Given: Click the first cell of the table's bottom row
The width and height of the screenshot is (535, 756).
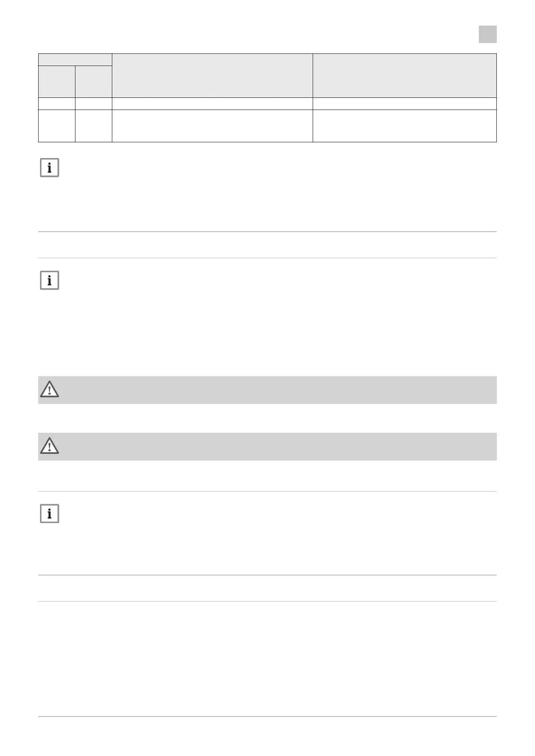Looking at the screenshot, I should pyautogui.click(x=57, y=126).
